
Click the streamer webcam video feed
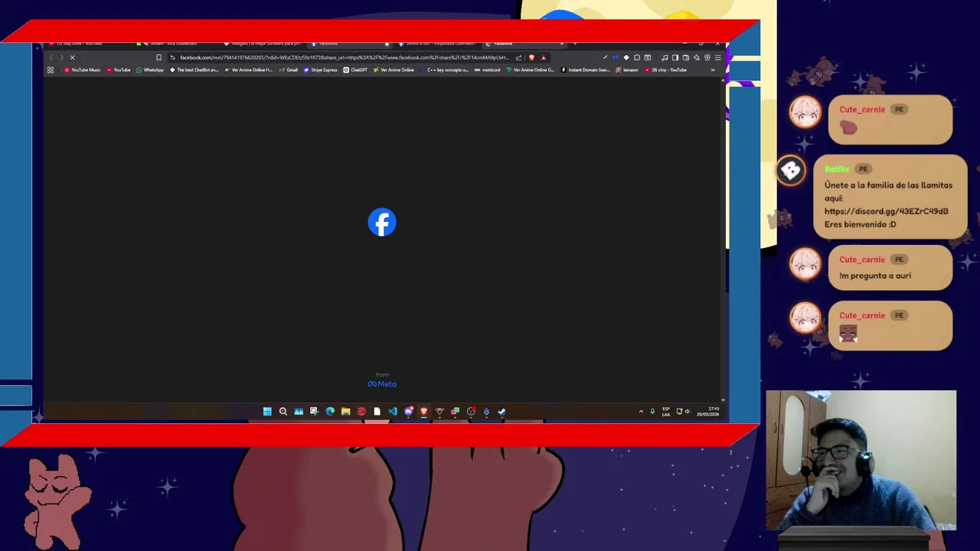861,461
